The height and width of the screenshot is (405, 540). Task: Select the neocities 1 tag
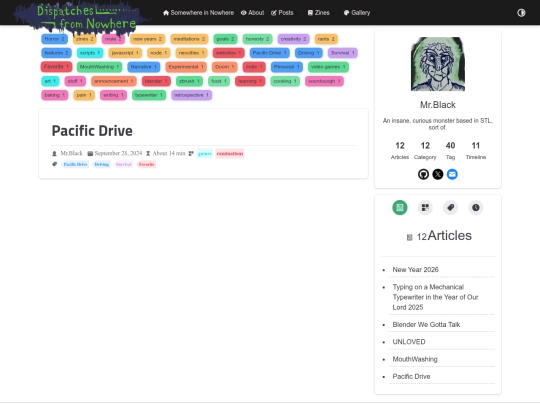click(191, 53)
